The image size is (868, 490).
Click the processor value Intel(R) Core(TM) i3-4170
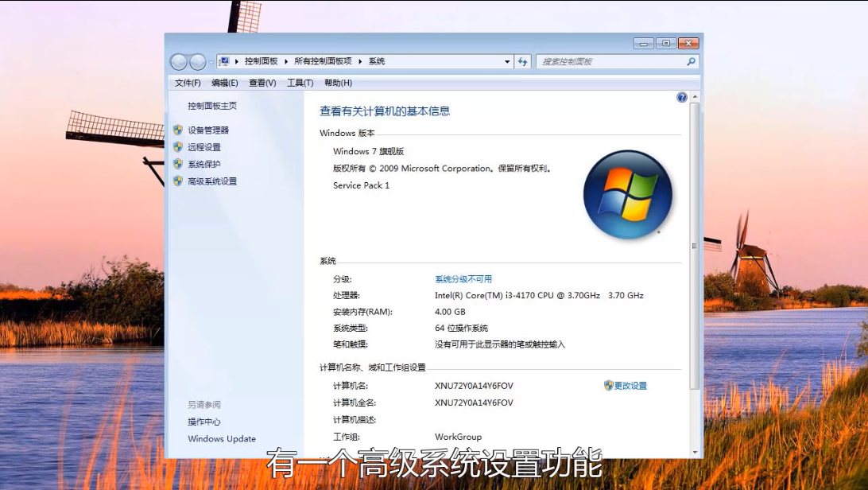point(539,296)
